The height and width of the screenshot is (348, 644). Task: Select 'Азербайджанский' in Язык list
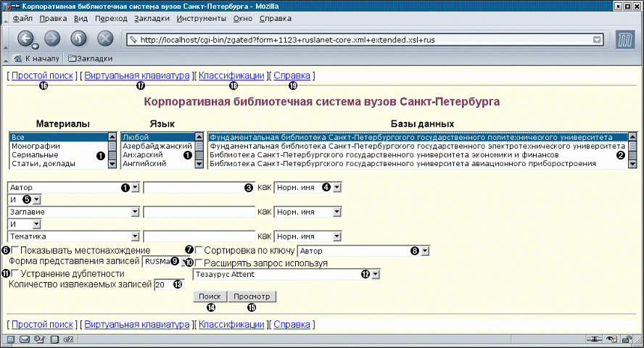click(x=157, y=146)
